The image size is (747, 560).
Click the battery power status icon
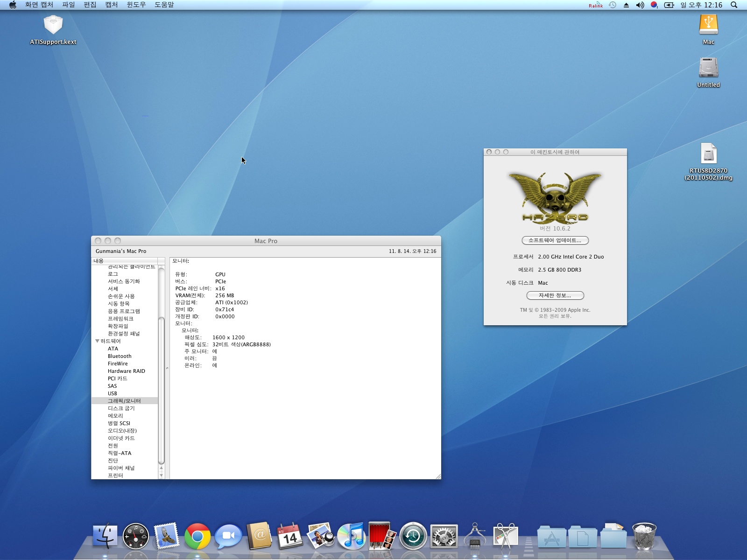669,5
